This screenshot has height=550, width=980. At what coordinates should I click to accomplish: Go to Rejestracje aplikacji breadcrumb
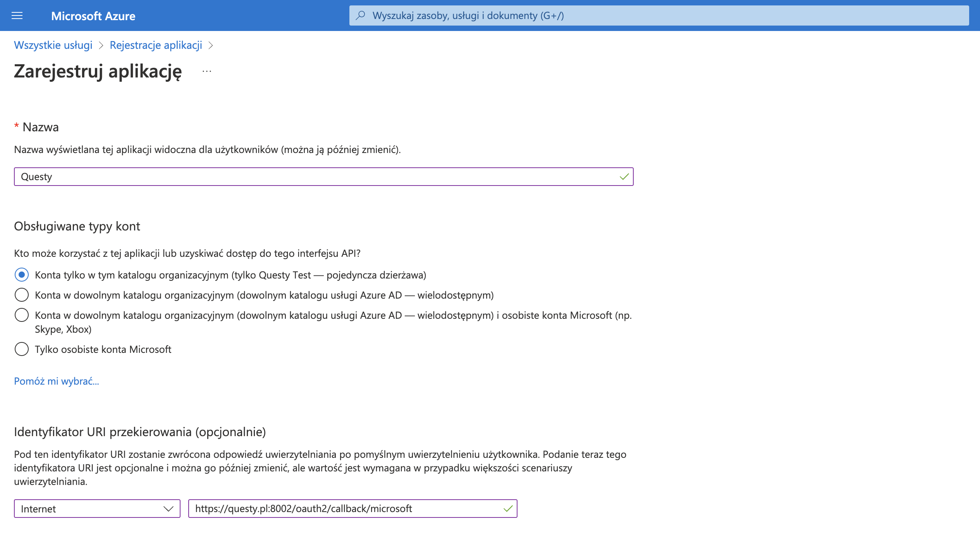point(156,45)
